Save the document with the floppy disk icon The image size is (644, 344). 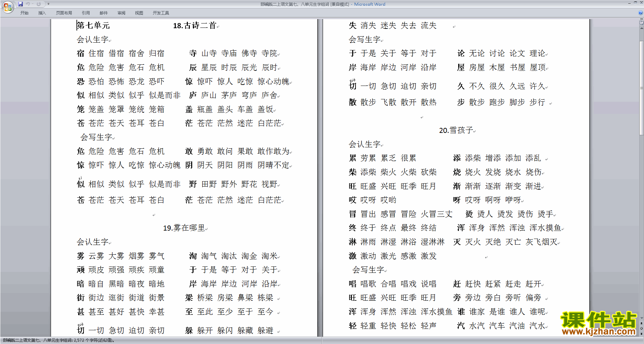click(20, 4)
